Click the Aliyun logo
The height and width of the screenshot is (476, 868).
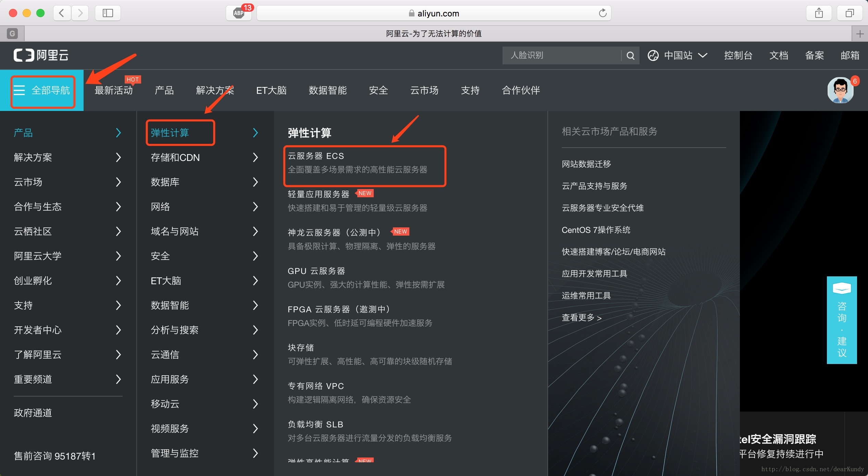(41, 55)
